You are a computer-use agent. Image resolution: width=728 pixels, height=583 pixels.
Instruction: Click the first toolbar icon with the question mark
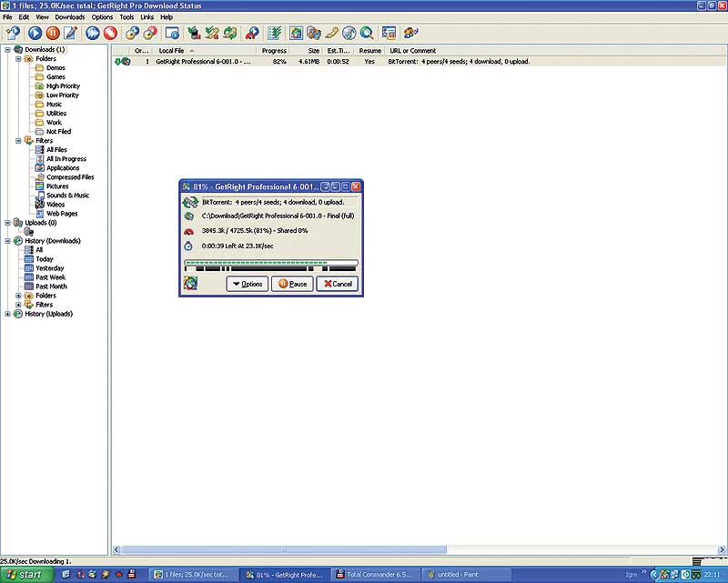click(x=13, y=33)
